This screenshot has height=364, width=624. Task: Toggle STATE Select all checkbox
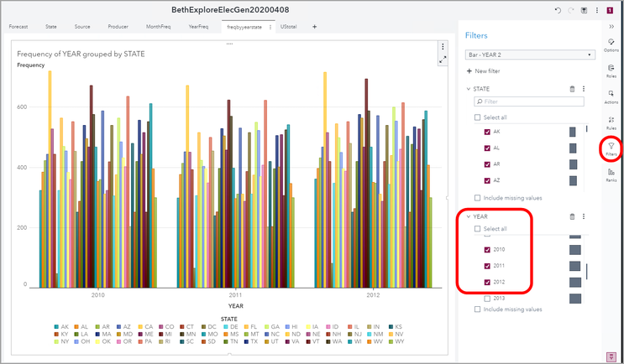point(478,117)
